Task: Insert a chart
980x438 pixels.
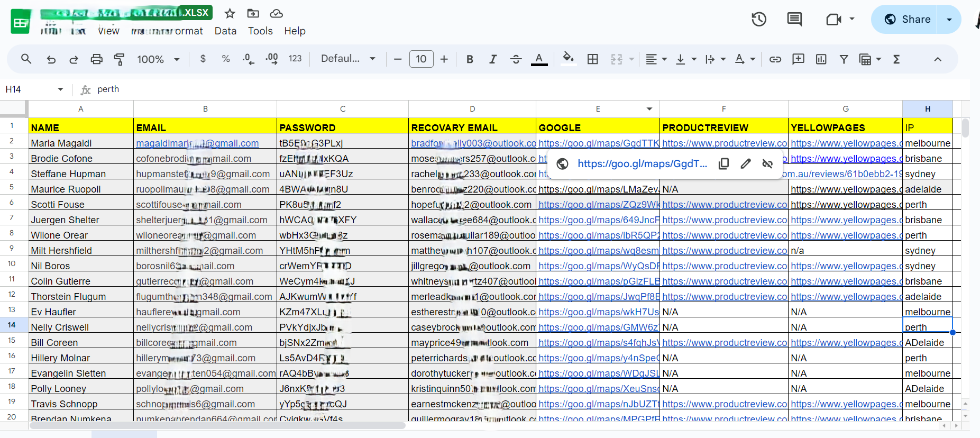Action: (x=821, y=59)
